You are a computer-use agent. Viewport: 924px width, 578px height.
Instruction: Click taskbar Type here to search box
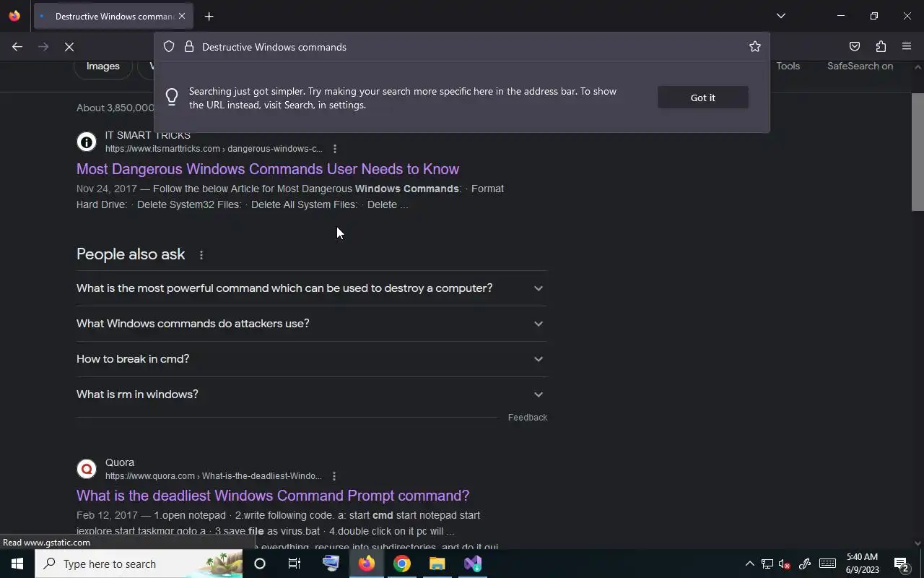(x=139, y=564)
